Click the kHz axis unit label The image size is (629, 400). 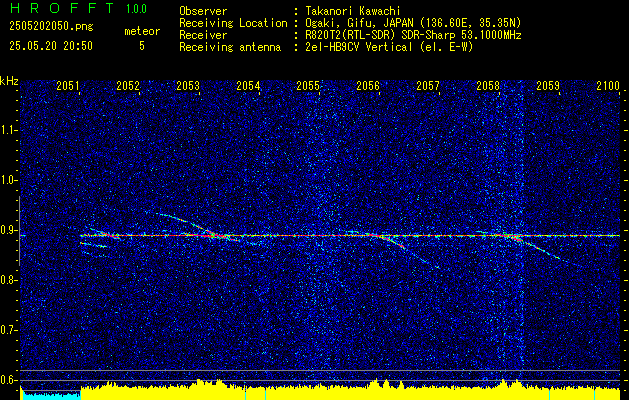point(9,81)
